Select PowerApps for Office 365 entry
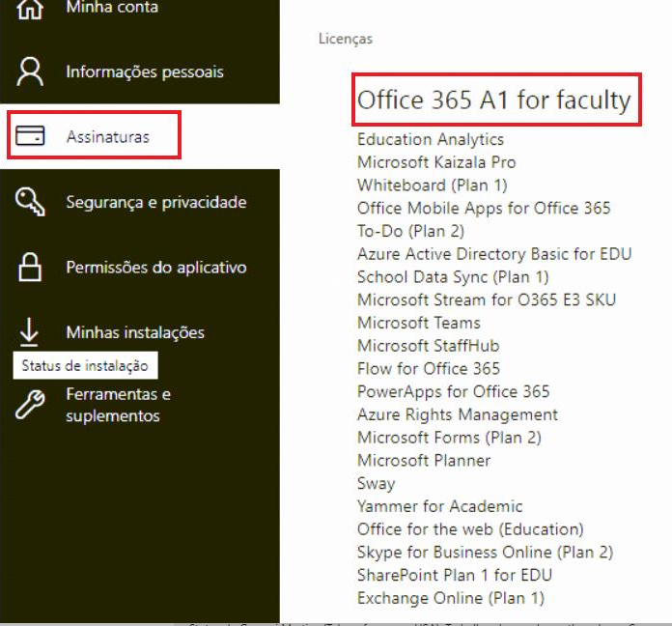 [454, 391]
